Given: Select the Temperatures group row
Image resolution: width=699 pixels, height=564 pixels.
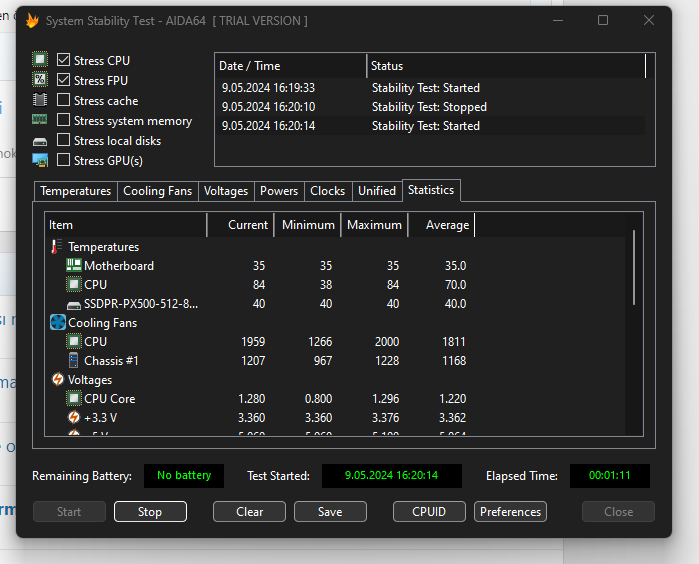Looking at the screenshot, I should click(337, 247).
